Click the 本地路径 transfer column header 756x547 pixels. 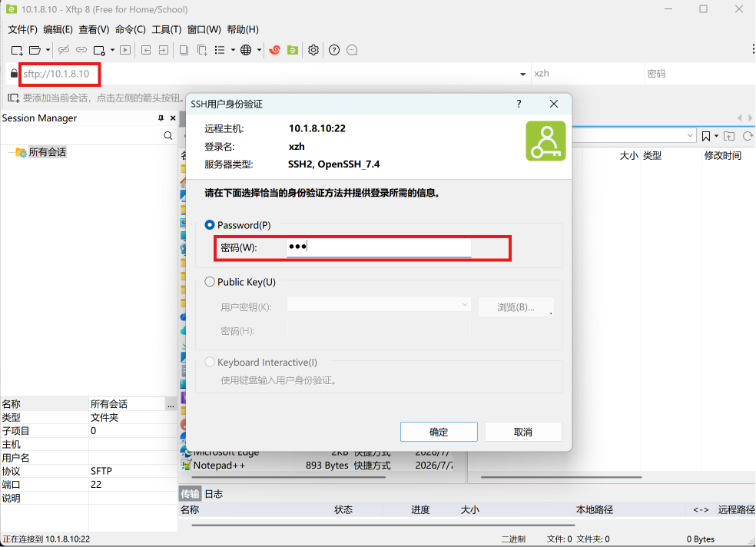pos(595,510)
